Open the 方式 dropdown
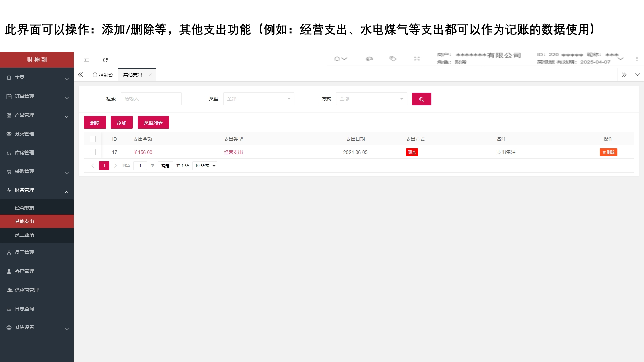Image resolution: width=644 pixels, height=362 pixels. click(371, 99)
